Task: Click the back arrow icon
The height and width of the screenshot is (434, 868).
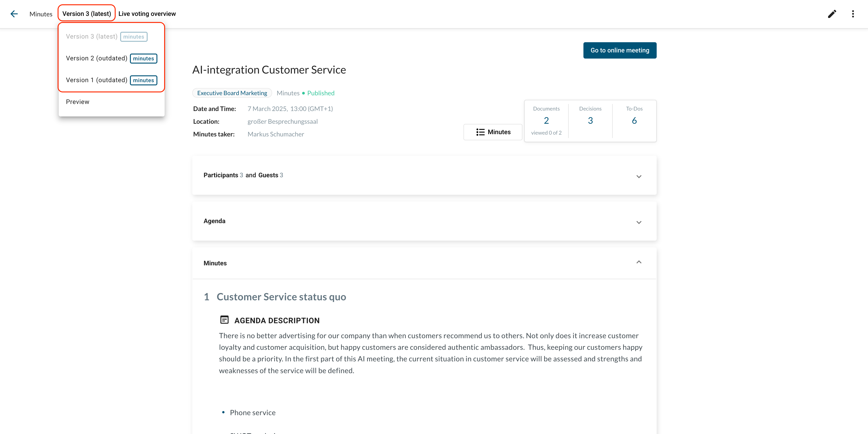Action: pos(14,14)
